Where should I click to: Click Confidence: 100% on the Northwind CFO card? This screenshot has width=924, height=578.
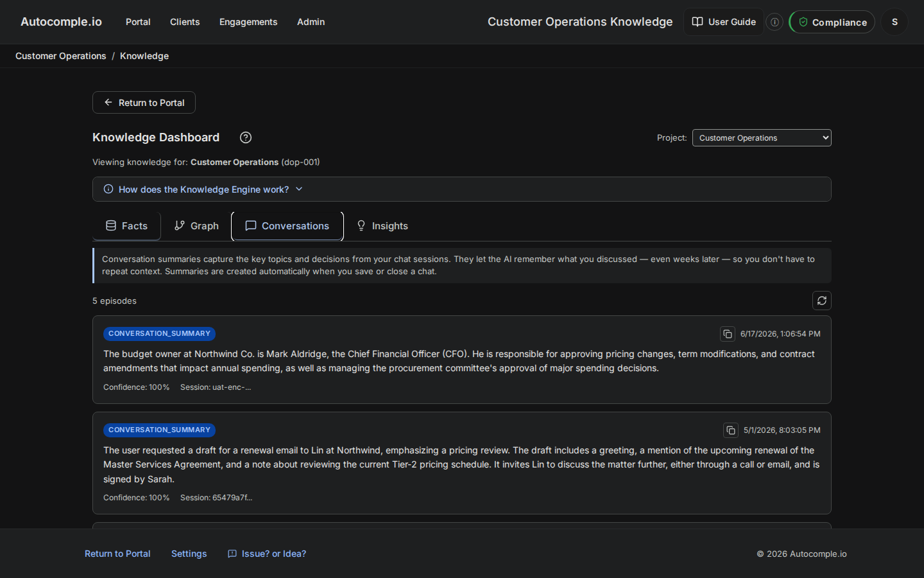coord(136,387)
